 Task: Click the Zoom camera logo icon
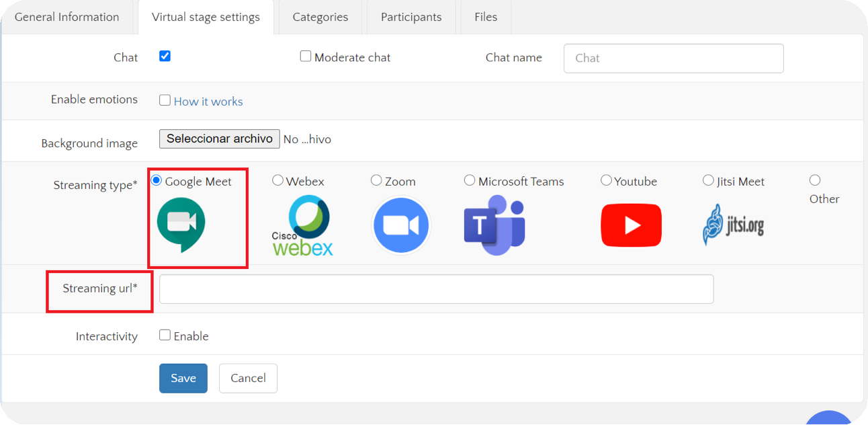(401, 225)
